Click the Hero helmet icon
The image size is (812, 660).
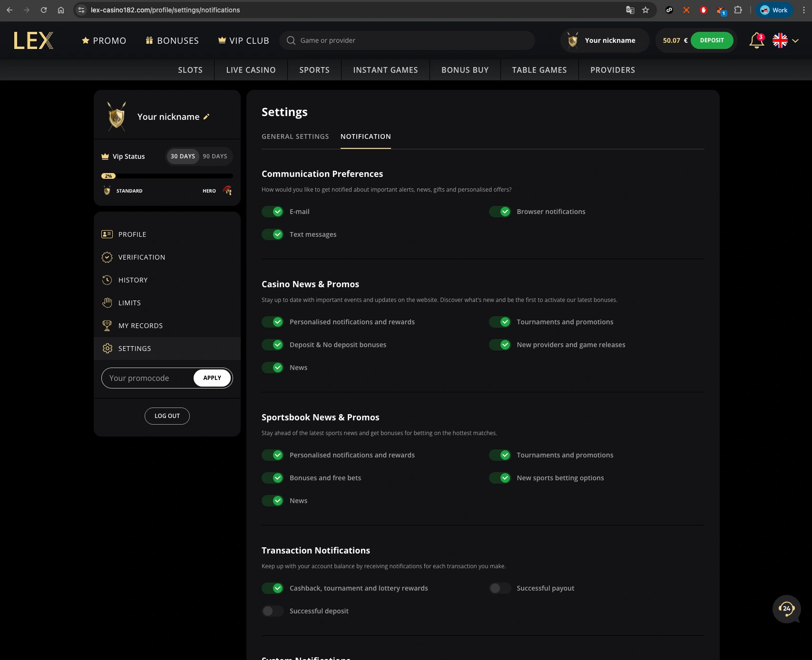pos(227,191)
